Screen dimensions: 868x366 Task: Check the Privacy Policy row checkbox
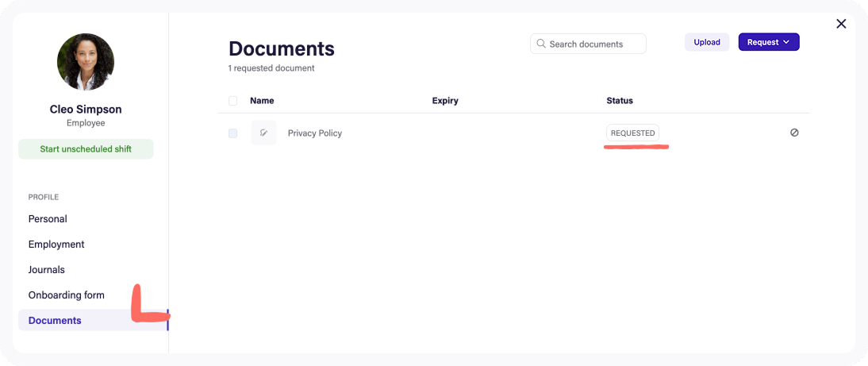click(x=233, y=133)
